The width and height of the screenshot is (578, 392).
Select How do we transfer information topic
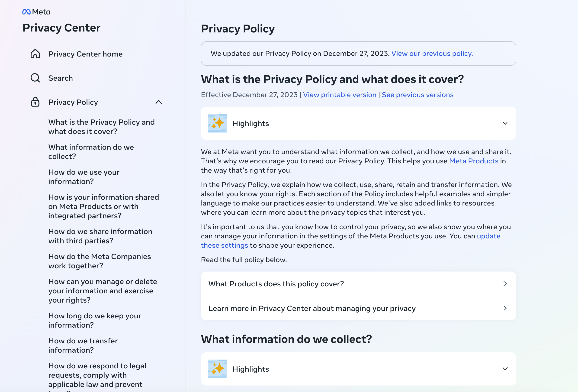83,345
